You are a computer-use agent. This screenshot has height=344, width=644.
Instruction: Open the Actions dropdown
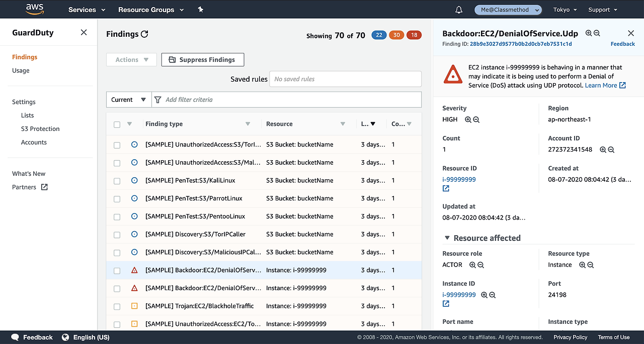tap(132, 59)
